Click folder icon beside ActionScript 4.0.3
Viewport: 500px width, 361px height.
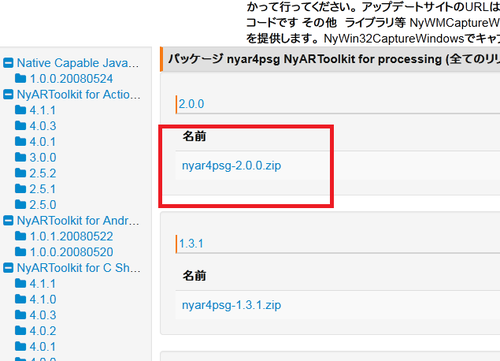21,125
